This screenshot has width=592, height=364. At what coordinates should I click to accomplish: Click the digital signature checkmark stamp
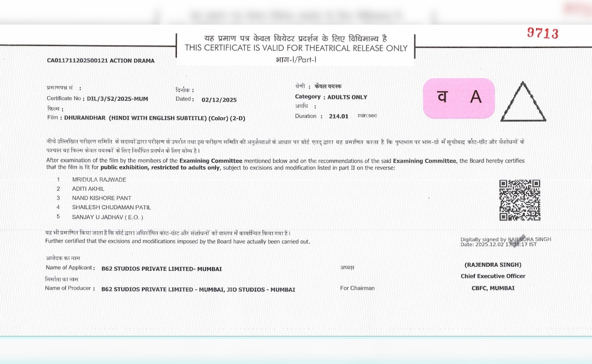point(520,239)
